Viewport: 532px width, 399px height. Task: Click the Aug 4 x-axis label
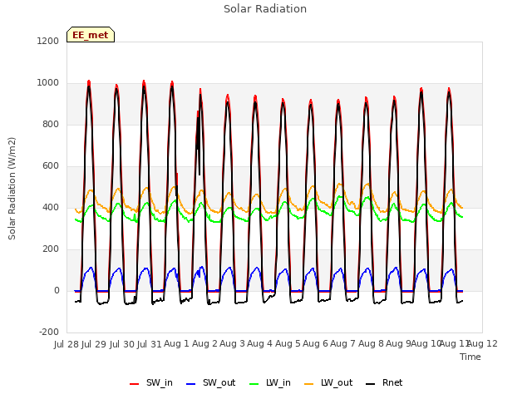click(x=260, y=344)
